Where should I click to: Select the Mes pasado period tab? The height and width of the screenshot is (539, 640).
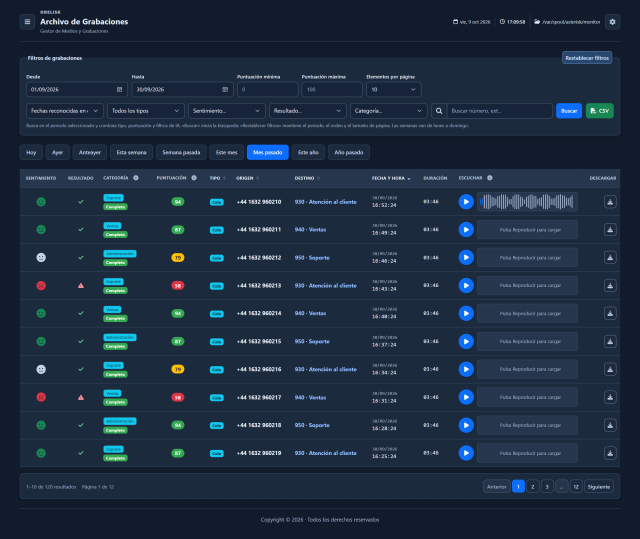pyautogui.click(x=267, y=152)
